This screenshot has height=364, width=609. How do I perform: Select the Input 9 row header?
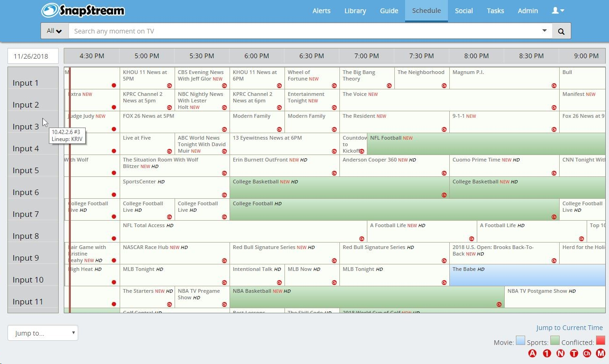[x=33, y=253]
